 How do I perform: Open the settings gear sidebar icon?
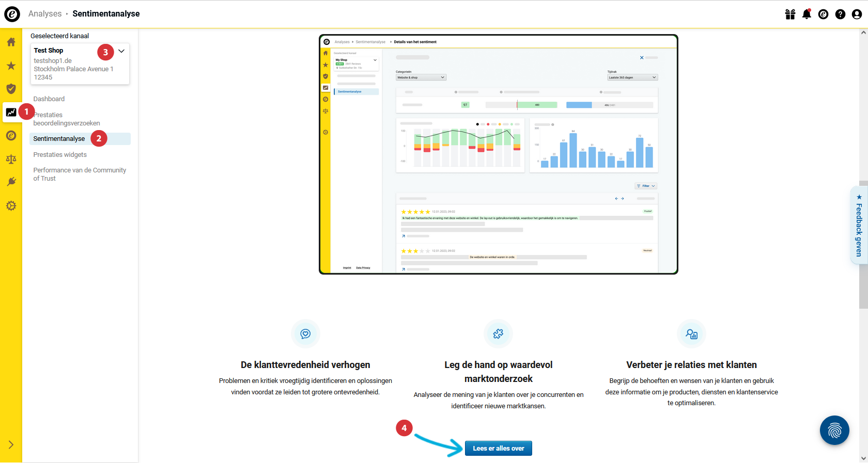point(11,206)
